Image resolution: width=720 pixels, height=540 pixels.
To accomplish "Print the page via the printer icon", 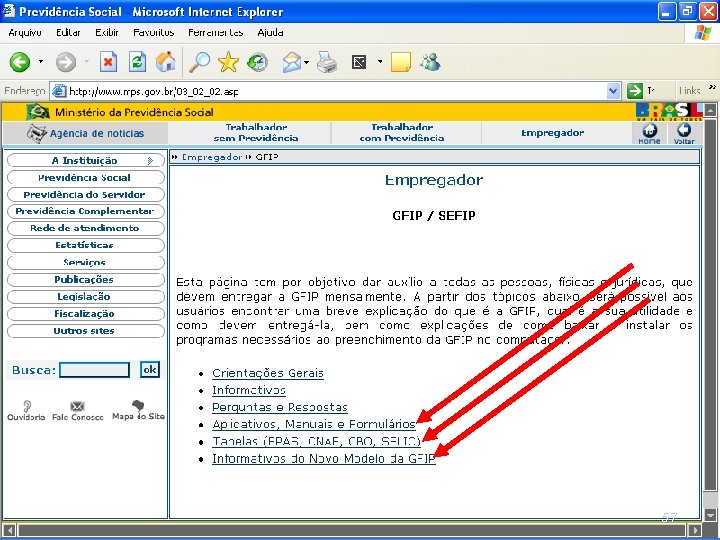I will (x=327, y=62).
